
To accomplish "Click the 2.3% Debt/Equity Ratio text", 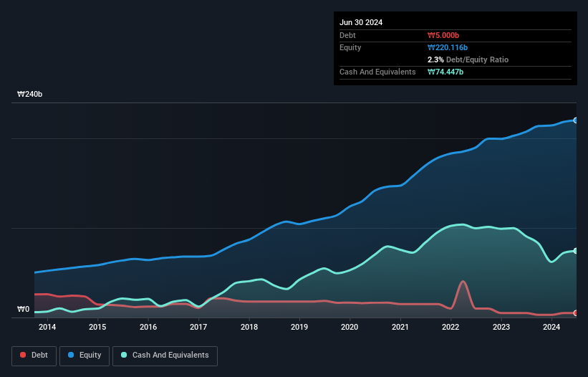I will coord(468,59).
